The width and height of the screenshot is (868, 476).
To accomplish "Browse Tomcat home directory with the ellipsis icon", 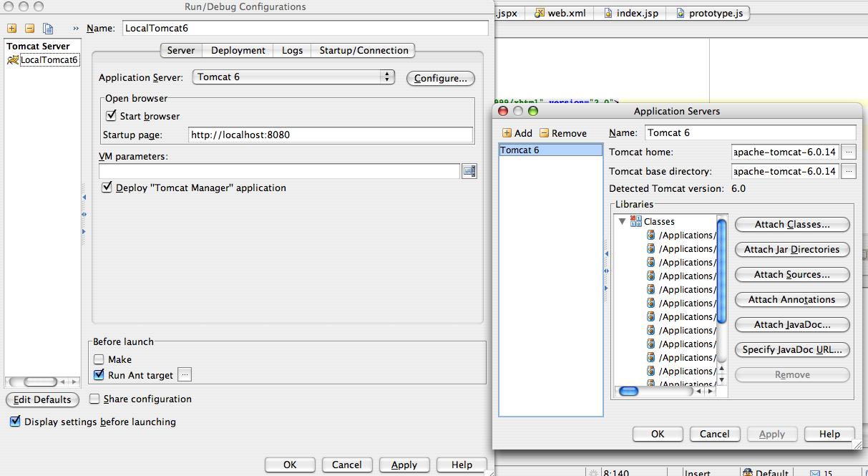I will [849, 152].
